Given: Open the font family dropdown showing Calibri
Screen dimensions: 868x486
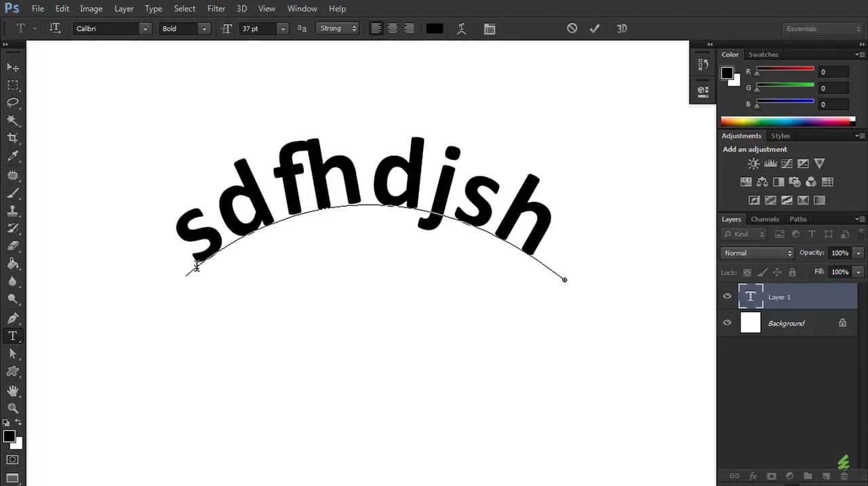Looking at the screenshot, I should [x=144, y=28].
